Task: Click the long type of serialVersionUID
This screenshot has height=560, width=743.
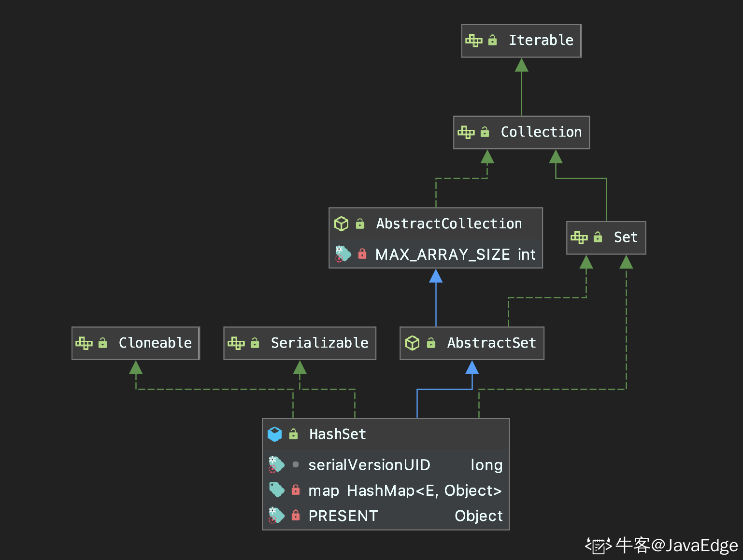Action: (486, 465)
